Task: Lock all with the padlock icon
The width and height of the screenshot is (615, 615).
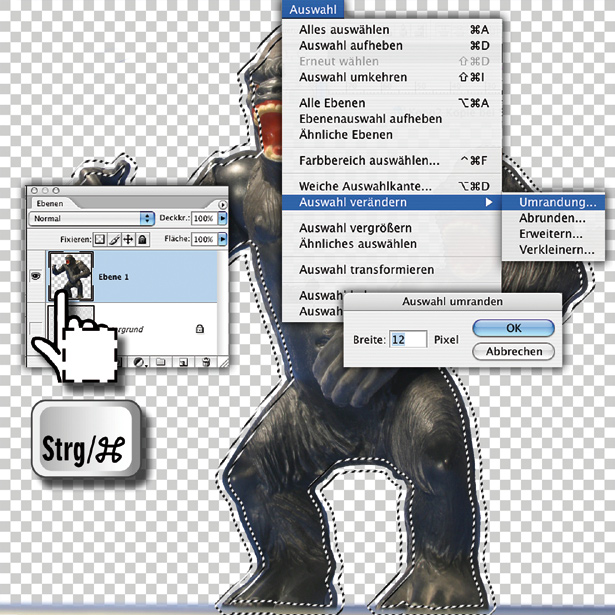Action: point(142,239)
